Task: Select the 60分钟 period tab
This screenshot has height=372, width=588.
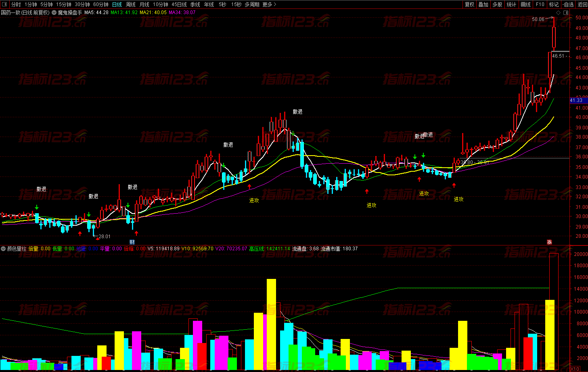Action: point(101,4)
